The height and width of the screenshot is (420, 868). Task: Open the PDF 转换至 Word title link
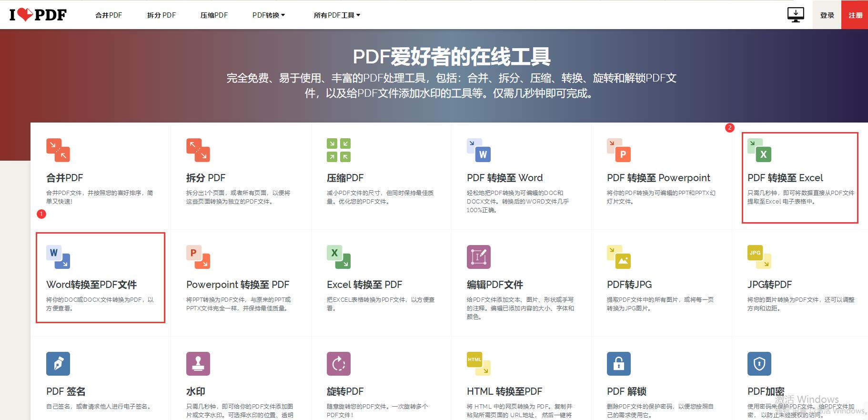(x=505, y=178)
